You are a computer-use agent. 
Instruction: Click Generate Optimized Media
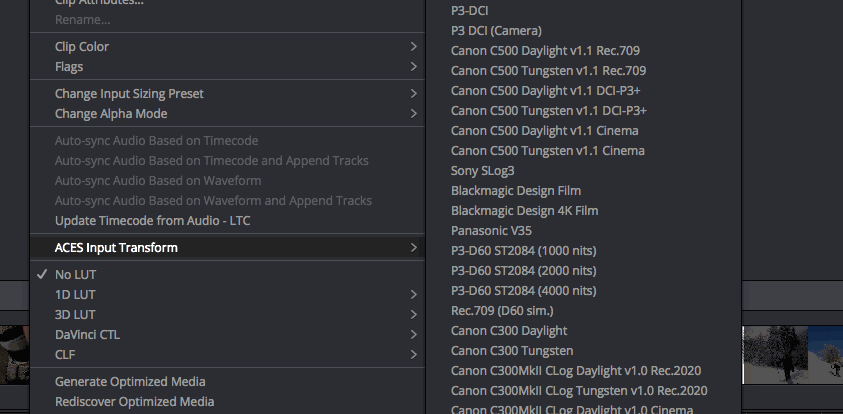click(x=130, y=381)
